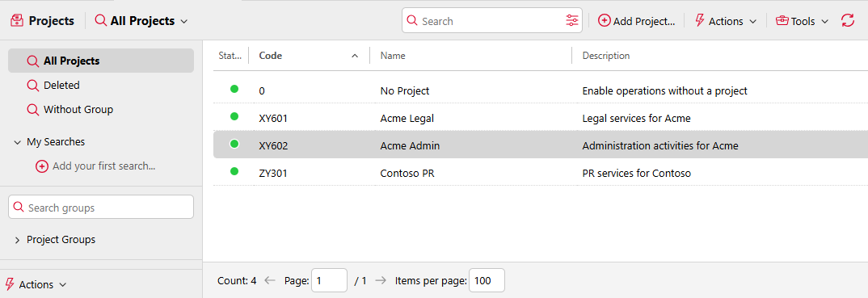Click the Page number input field

point(330,280)
